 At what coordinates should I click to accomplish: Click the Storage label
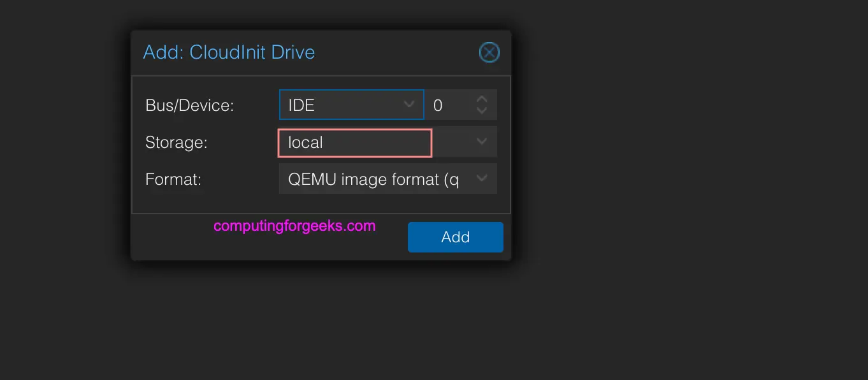[x=176, y=142]
